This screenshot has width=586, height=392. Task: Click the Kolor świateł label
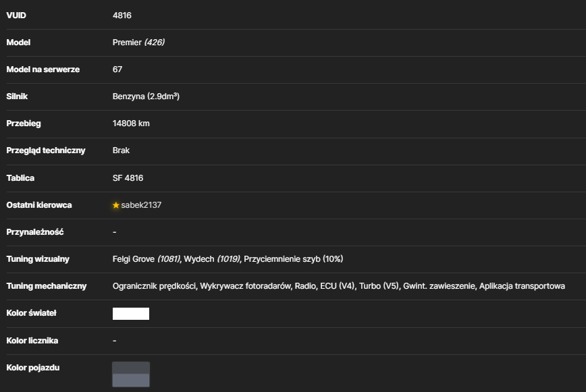pos(31,313)
